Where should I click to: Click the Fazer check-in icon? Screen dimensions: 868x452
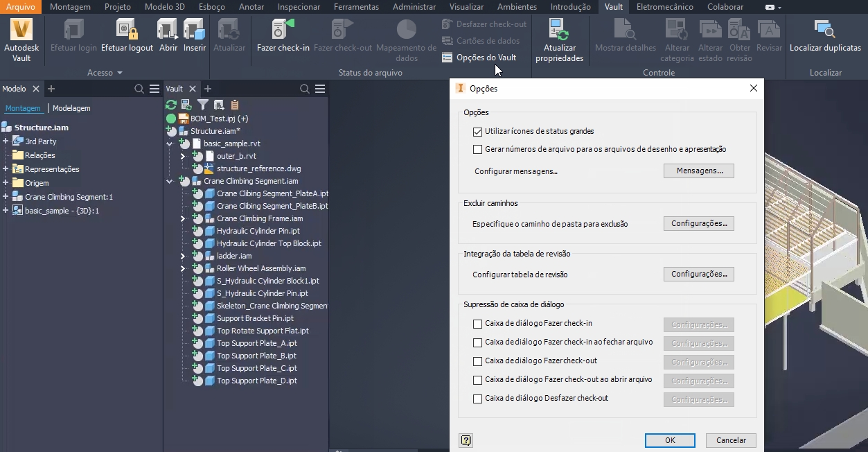(x=283, y=30)
